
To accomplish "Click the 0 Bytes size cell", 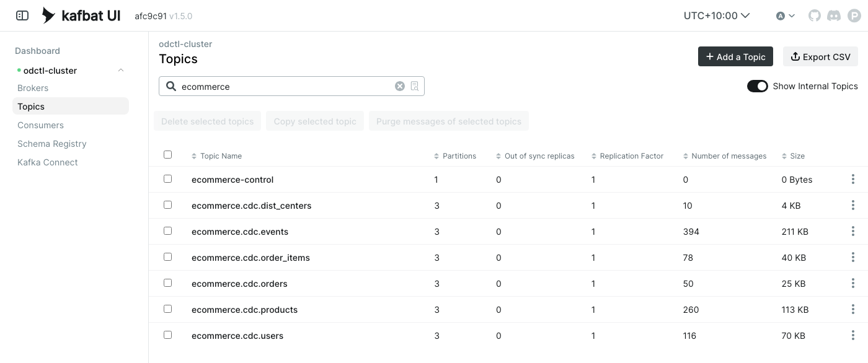I will [x=797, y=180].
